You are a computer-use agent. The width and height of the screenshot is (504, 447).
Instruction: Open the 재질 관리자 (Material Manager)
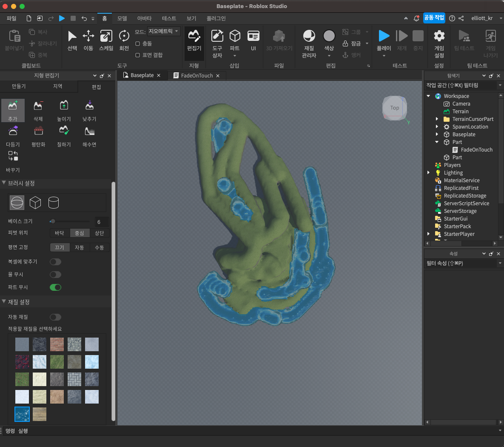pyautogui.click(x=309, y=43)
